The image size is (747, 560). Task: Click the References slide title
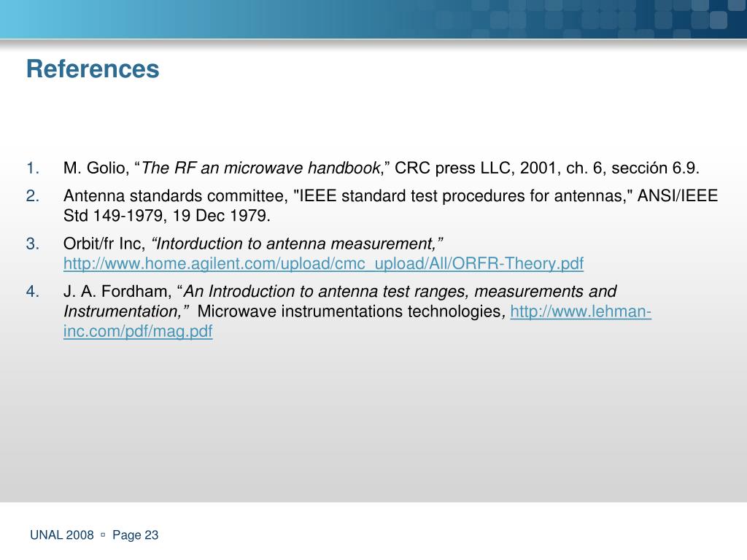tap(93, 69)
